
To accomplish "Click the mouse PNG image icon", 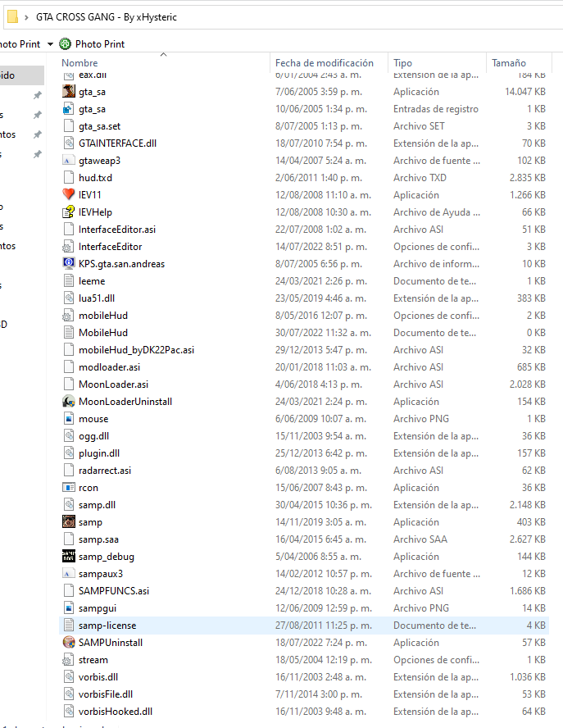I will point(69,418).
